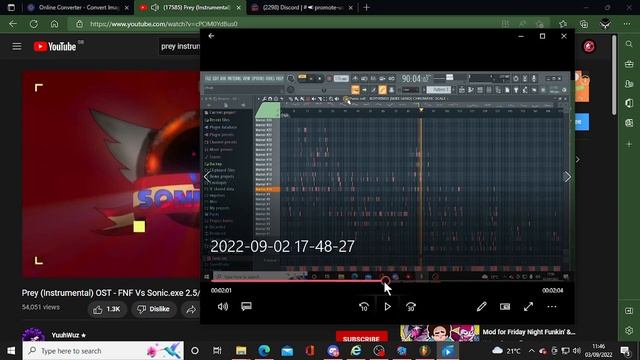
Task: Open the YouTube guide hamburger menu
Action: [17, 47]
